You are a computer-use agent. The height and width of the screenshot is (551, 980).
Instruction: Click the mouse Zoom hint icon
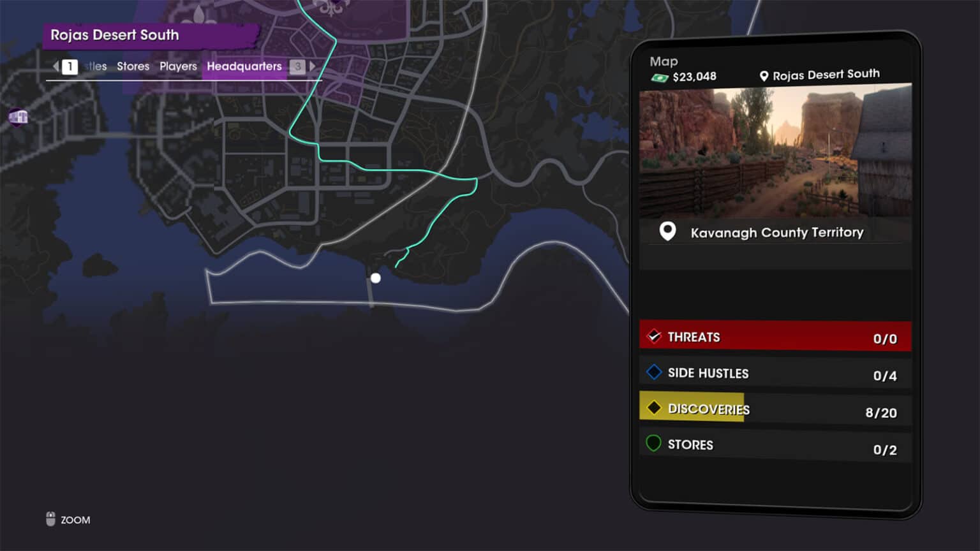pyautogui.click(x=51, y=519)
